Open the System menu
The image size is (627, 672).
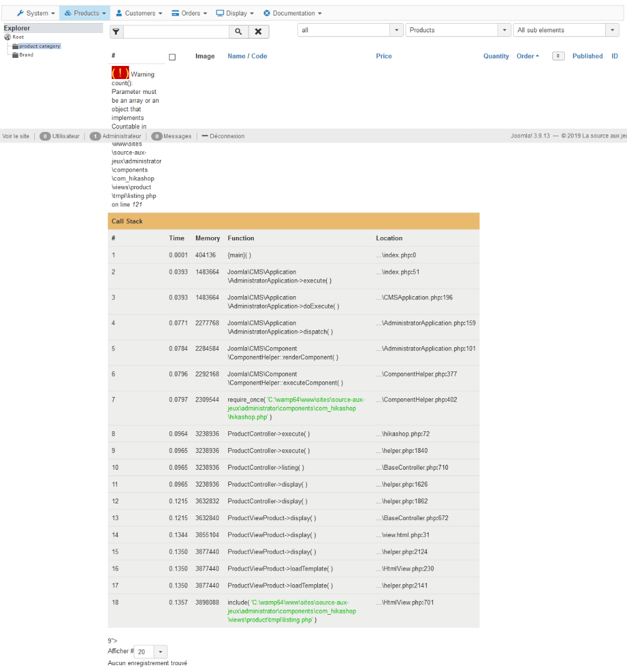[35, 13]
